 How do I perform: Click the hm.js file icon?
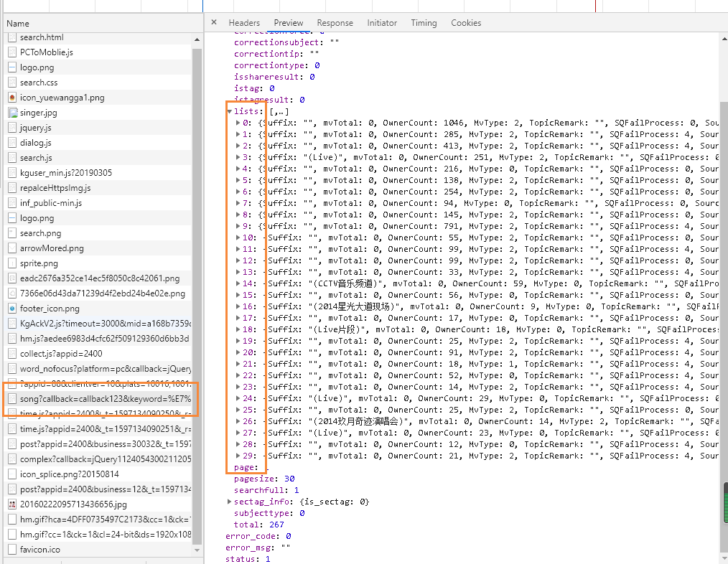point(12,339)
